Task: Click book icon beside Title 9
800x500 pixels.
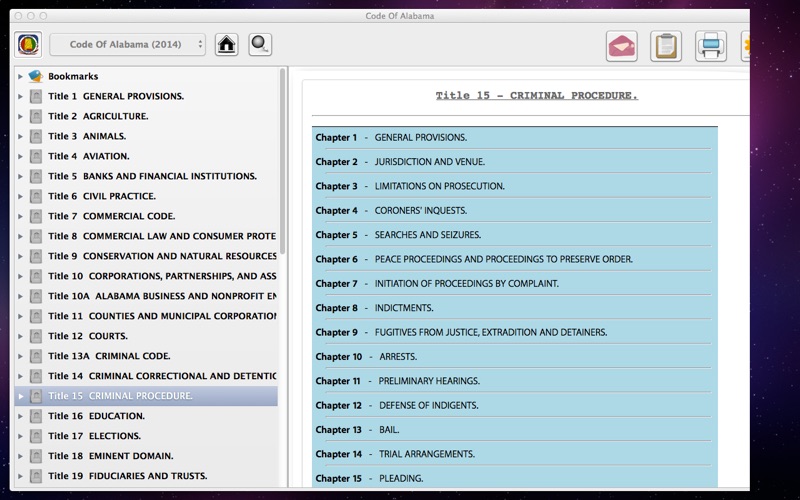Action: click(36, 256)
